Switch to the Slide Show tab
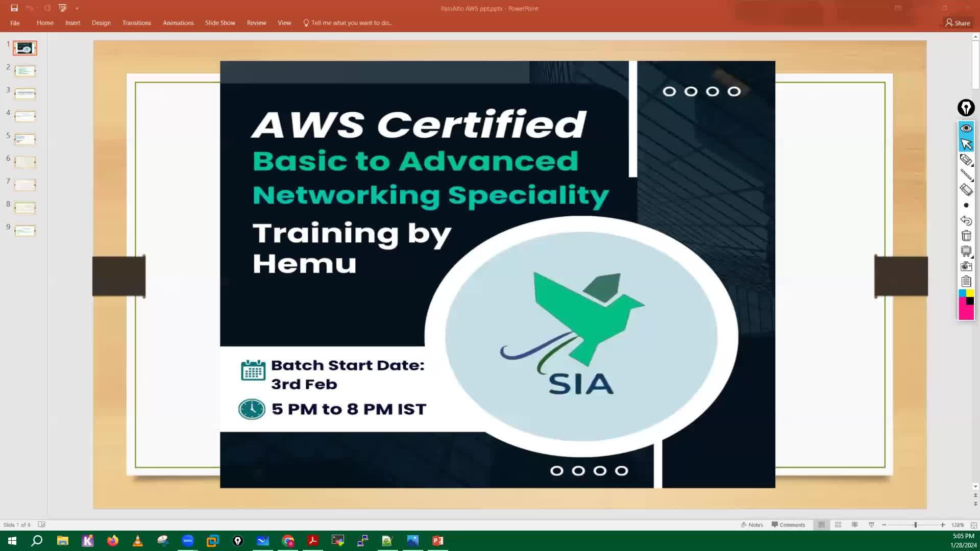Screen dimensions: 980x551 [220, 23]
